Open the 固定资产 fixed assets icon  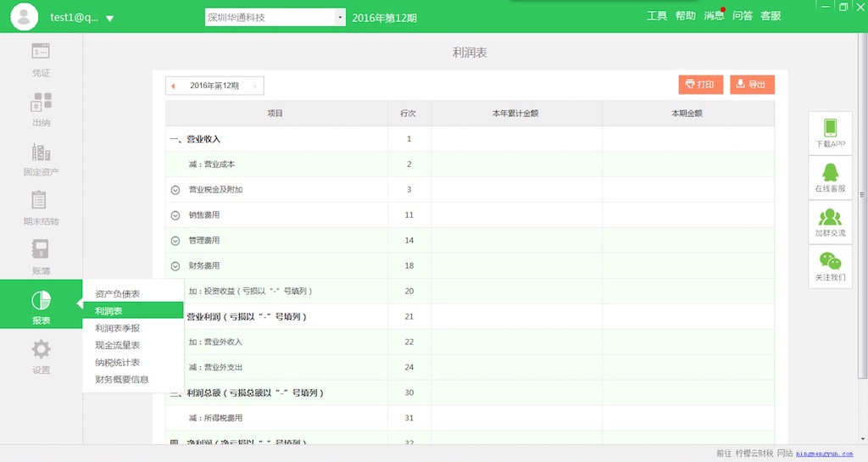(41, 153)
